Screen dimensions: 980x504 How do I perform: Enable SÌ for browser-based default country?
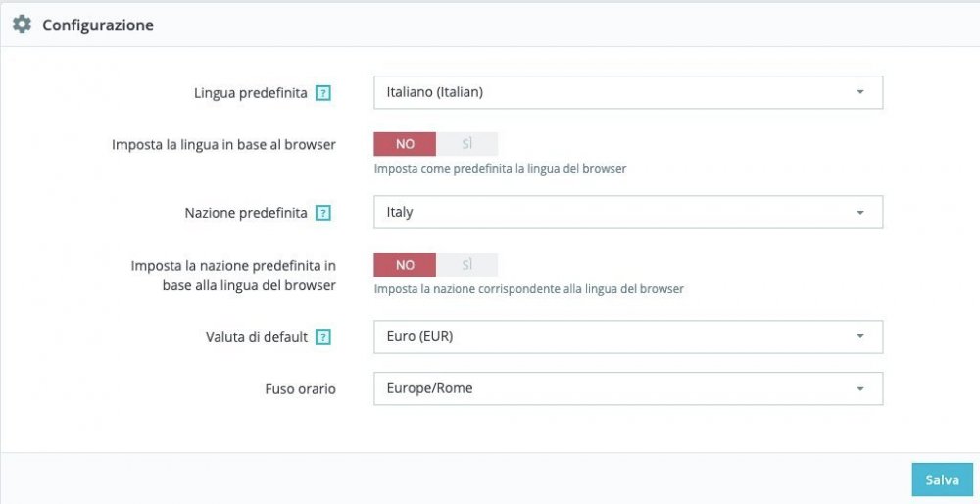point(467,265)
